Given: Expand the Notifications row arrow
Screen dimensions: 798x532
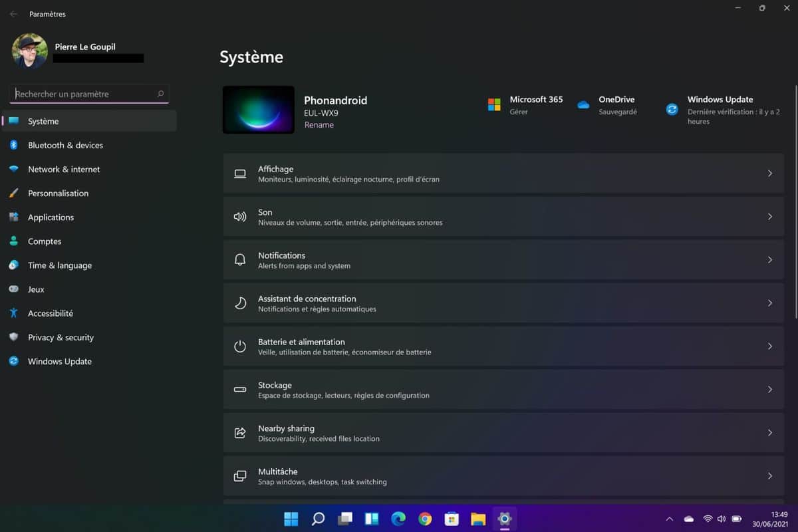Looking at the screenshot, I should (x=770, y=260).
